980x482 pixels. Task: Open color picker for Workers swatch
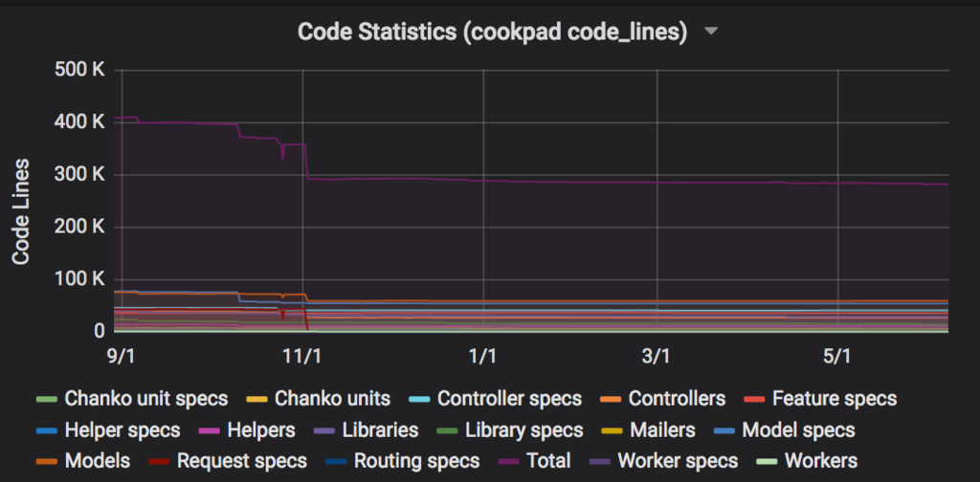point(767,462)
